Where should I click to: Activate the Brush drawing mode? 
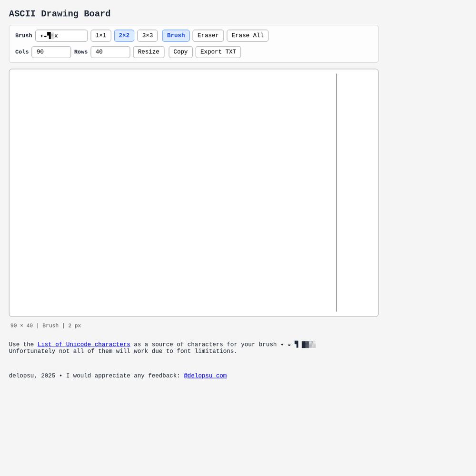coord(176,36)
